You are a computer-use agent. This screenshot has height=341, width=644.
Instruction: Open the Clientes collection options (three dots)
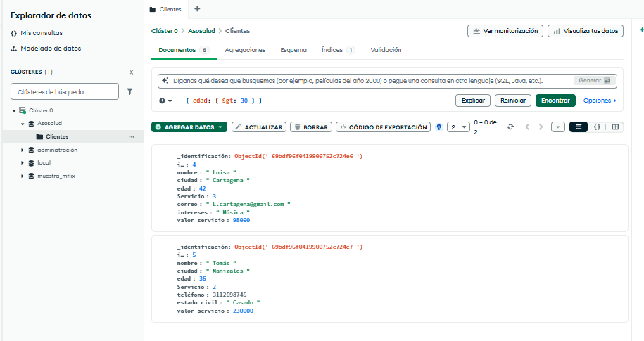[131, 136]
